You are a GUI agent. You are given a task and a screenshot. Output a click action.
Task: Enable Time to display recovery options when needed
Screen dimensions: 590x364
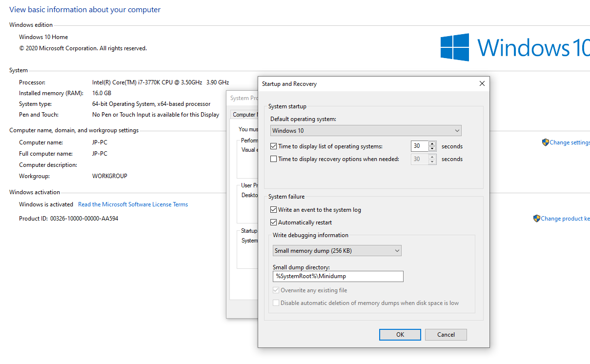click(x=274, y=159)
